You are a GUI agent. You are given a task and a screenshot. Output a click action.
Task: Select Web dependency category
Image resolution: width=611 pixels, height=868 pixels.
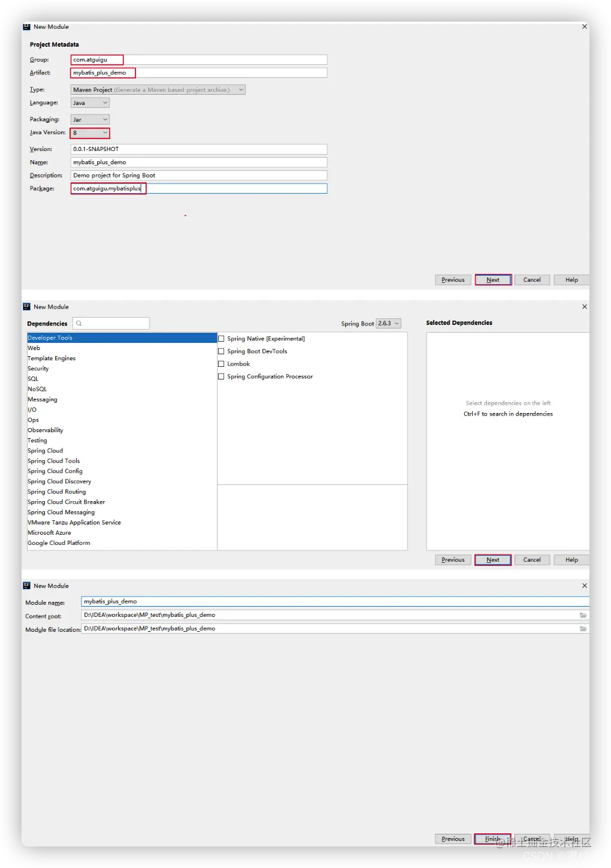pyautogui.click(x=122, y=348)
